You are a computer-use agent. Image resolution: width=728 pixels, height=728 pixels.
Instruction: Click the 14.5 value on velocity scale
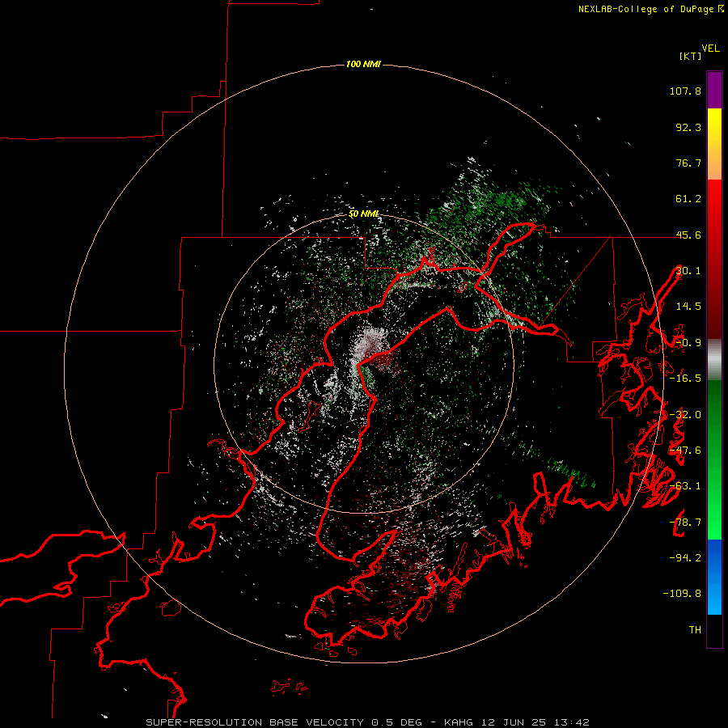click(x=688, y=307)
